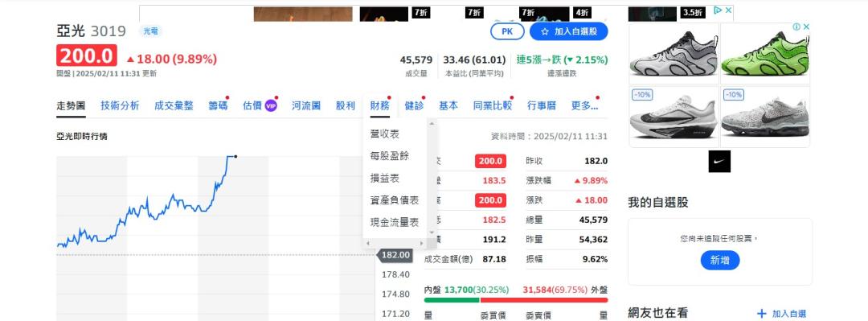The height and width of the screenshot is (321, 868).
Task: Click the VIP badge beside 估價
Action: click(271, 105)
